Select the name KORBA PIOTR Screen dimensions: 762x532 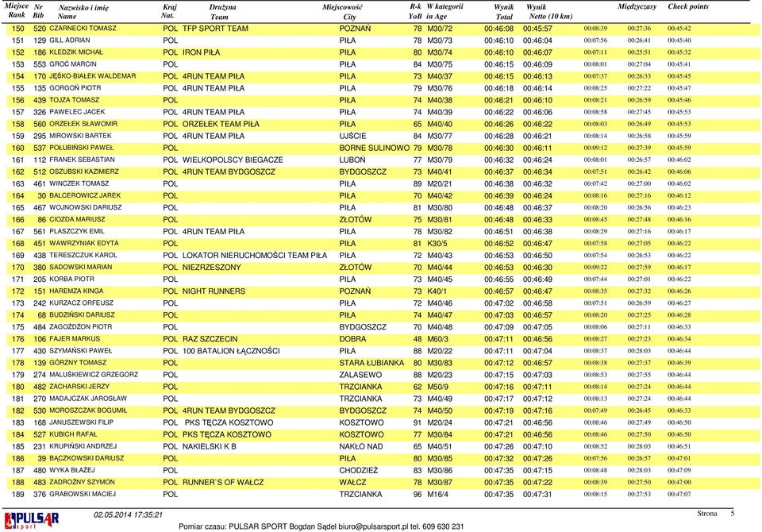71,279
